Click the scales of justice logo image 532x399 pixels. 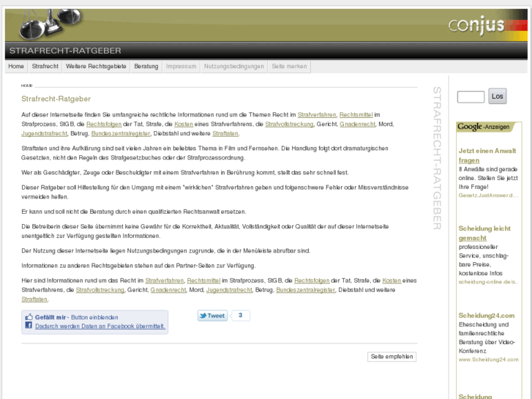[x=51, y=23]
